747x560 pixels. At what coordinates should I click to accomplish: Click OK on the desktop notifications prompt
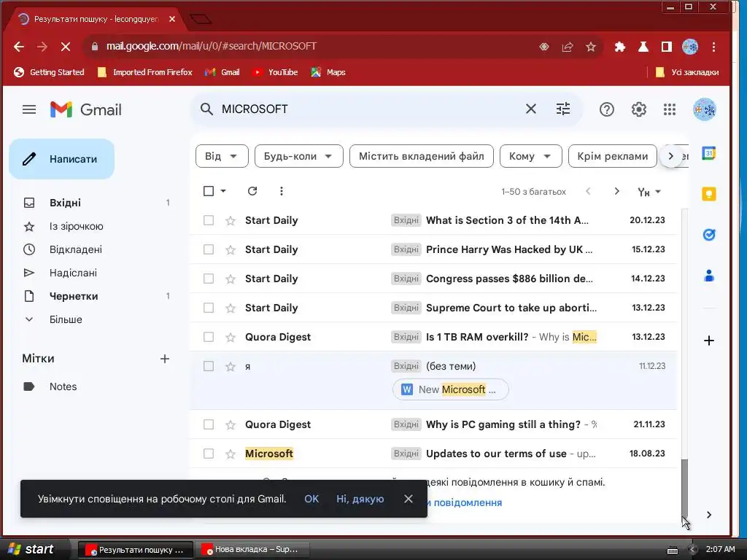coord(311,499)
